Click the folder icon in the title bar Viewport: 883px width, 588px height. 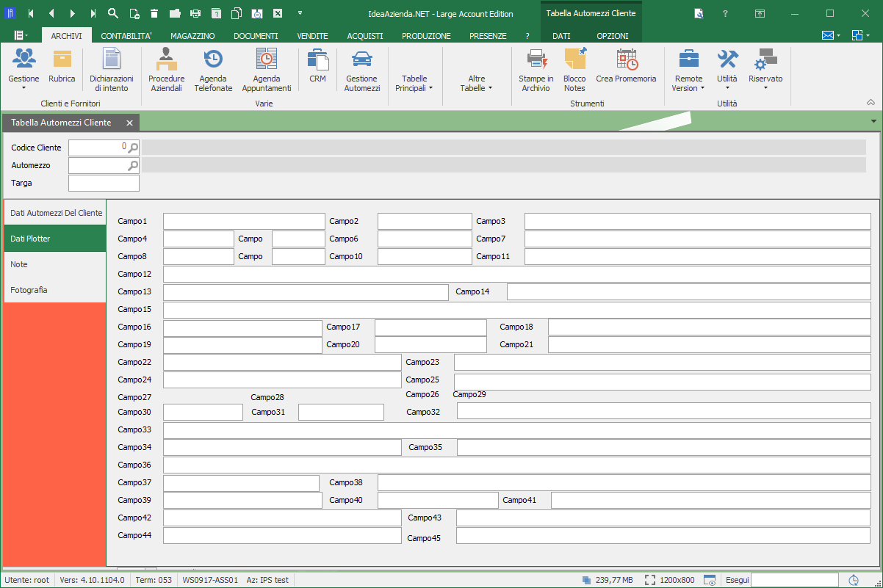(175, 13)
